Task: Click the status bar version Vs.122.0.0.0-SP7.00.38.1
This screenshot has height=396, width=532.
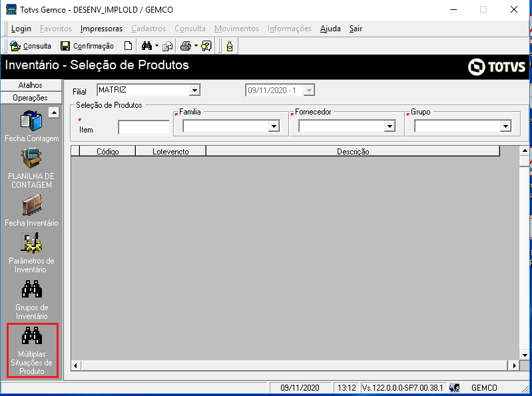Action: [402, 387]
